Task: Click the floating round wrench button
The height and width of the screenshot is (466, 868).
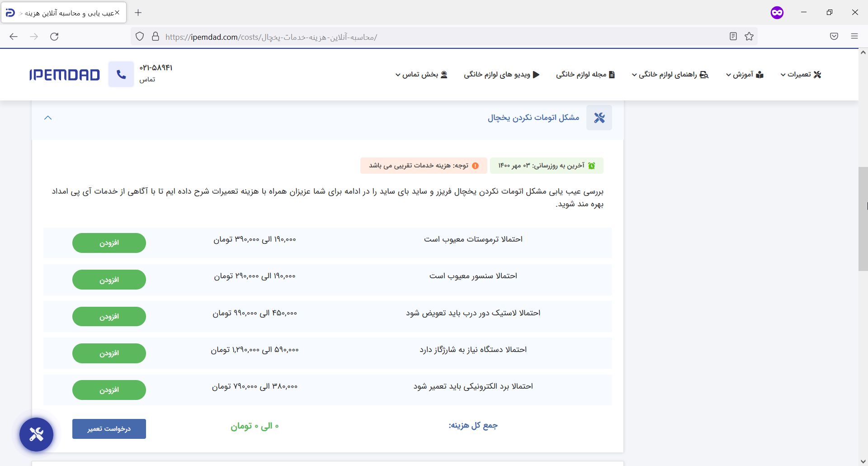Action: click(36, 434)
